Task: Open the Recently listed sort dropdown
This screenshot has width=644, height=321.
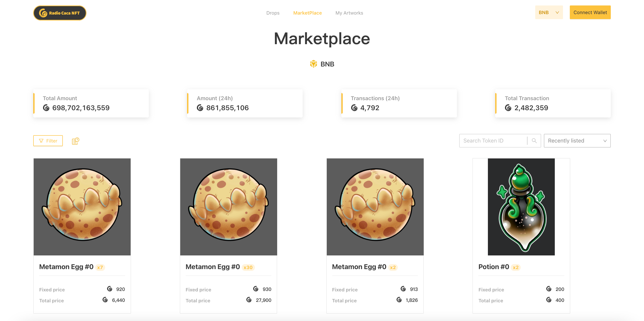Action: (x=577, y=141)
